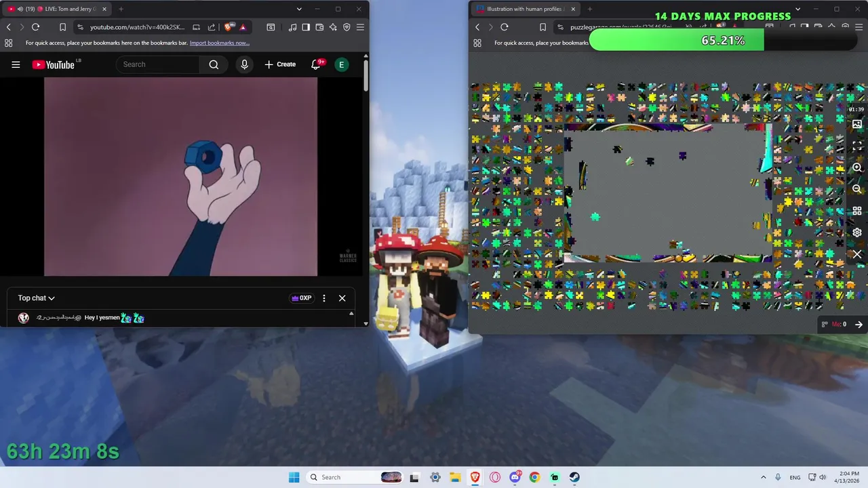Click the arrow next to puzzle counter
Viewport: 868px width, 488px height.
pos(859,325)
